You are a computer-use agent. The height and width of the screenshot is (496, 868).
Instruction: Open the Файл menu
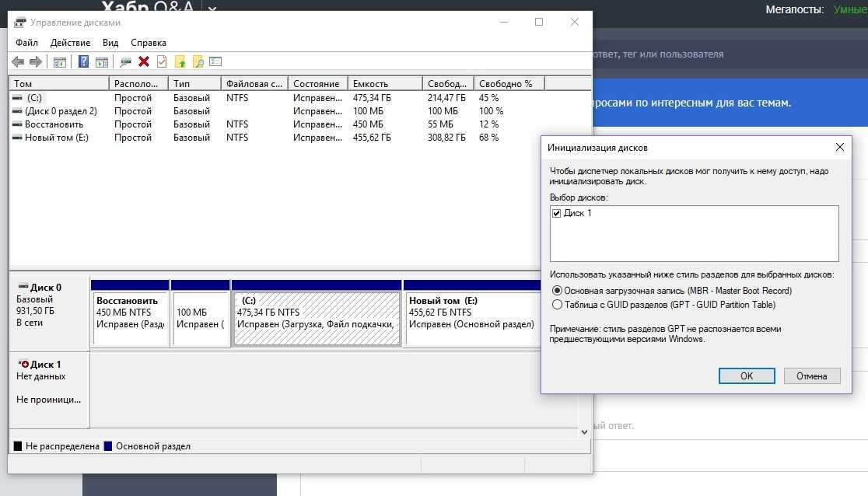[x=26, y=43]
